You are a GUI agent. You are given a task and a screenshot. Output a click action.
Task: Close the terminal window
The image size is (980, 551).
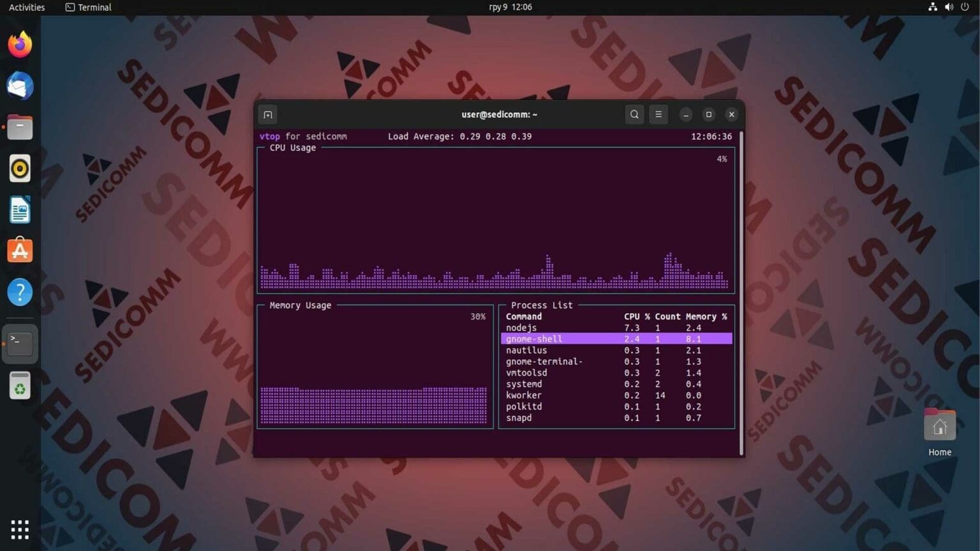tap(732, 115)
